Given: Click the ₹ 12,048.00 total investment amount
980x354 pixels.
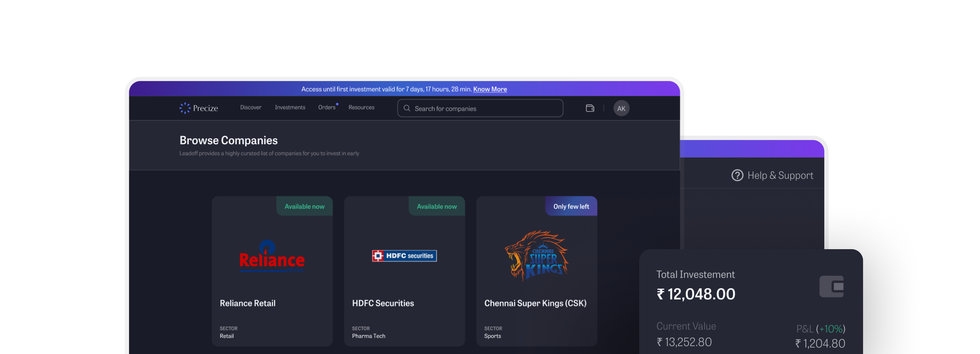Looking at the screenshot, I should (x=696, y=294).
